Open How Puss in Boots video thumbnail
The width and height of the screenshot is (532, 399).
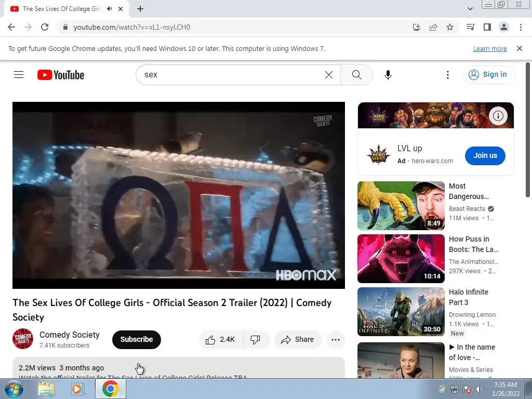[401, 259]
